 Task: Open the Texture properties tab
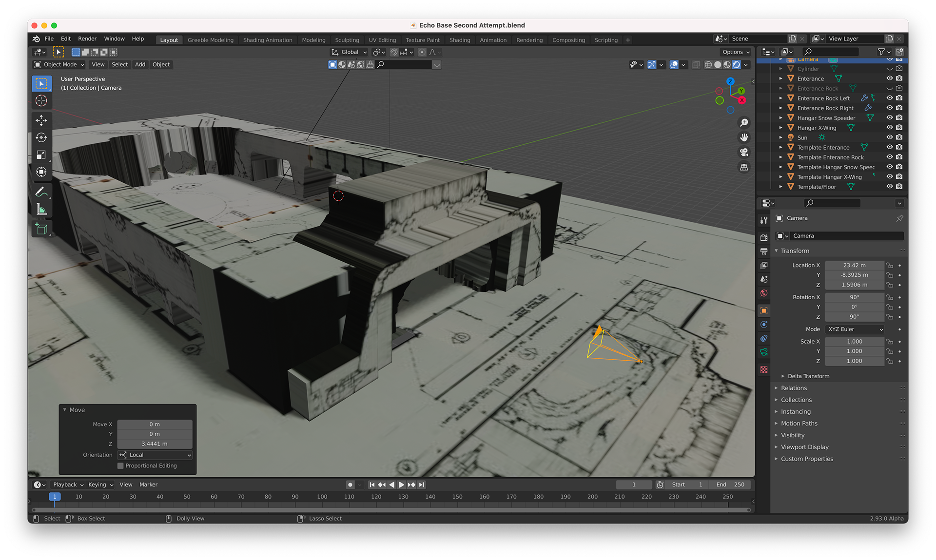pos(764,369)
